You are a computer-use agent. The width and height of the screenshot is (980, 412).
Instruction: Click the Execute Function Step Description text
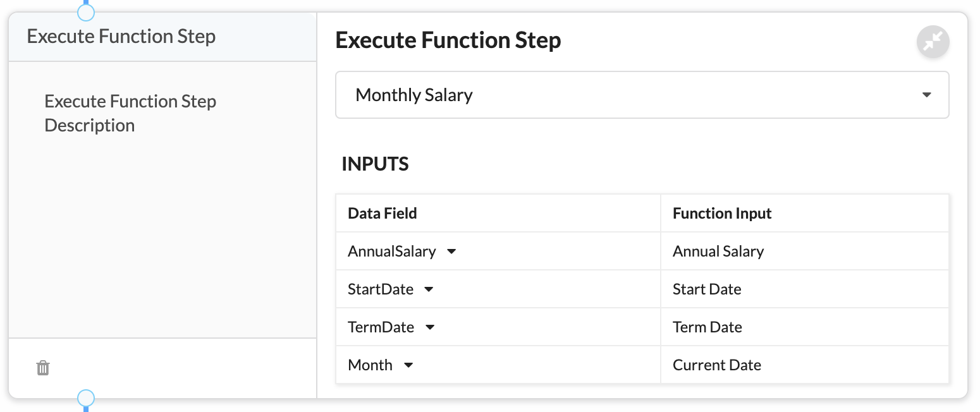[x=130, y=113]
